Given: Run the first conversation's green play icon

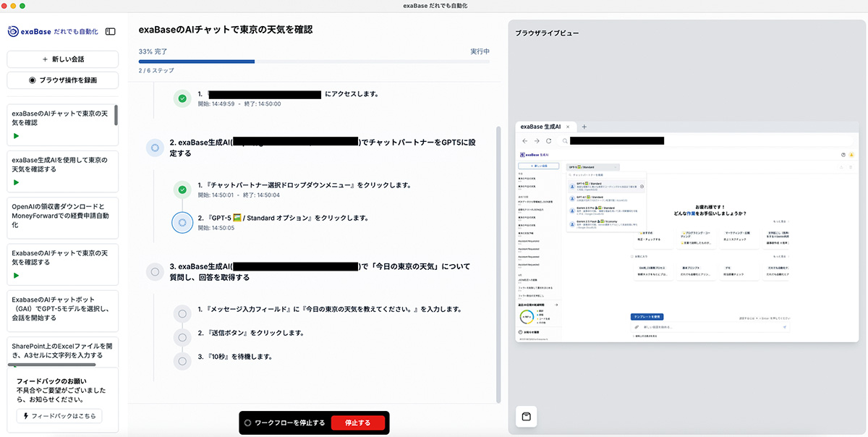Looking at the screenshot, I should pyautogui.click(x=16, y=136).
